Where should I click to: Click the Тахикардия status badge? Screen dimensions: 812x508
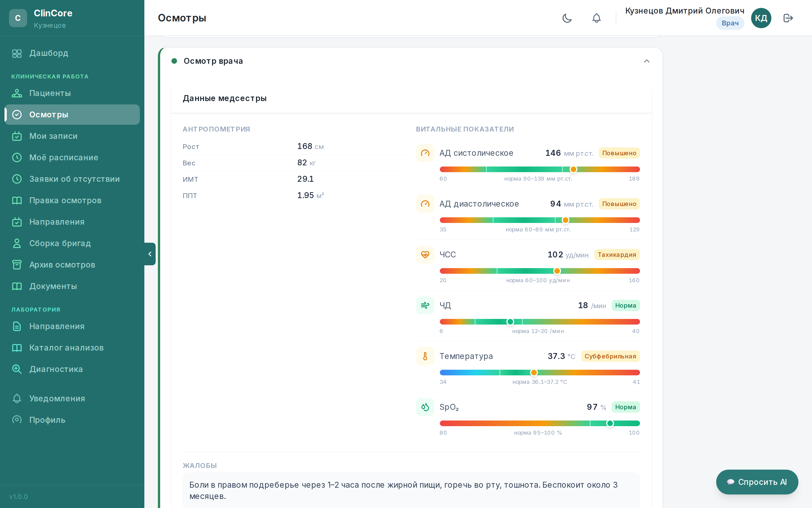point(617,255)
